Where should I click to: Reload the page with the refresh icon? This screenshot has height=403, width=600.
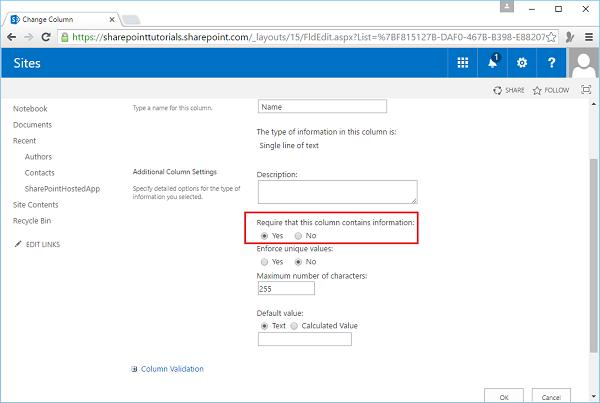(47, 36)
